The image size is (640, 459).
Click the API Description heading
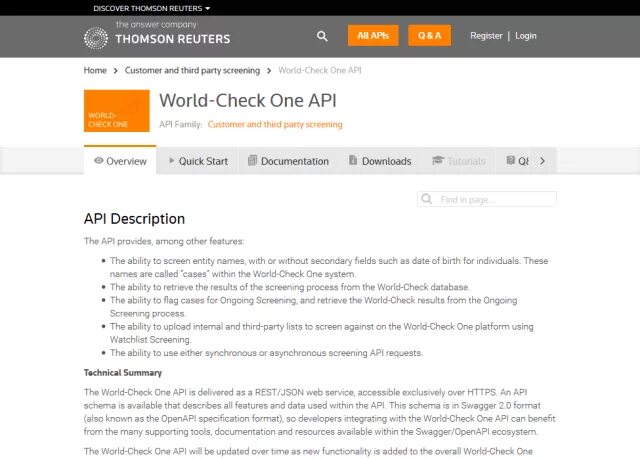[x=134, y=219]
